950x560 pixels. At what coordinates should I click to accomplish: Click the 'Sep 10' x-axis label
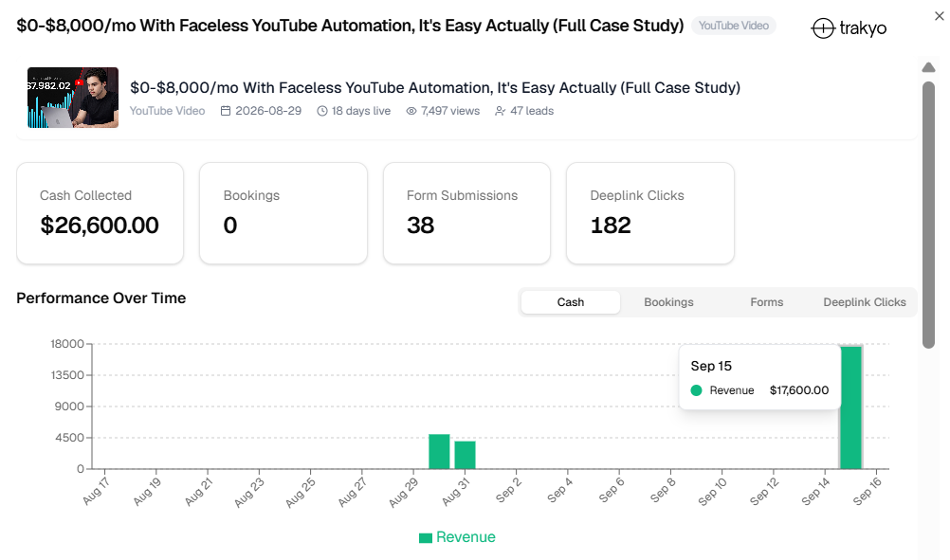coord(713,491)
